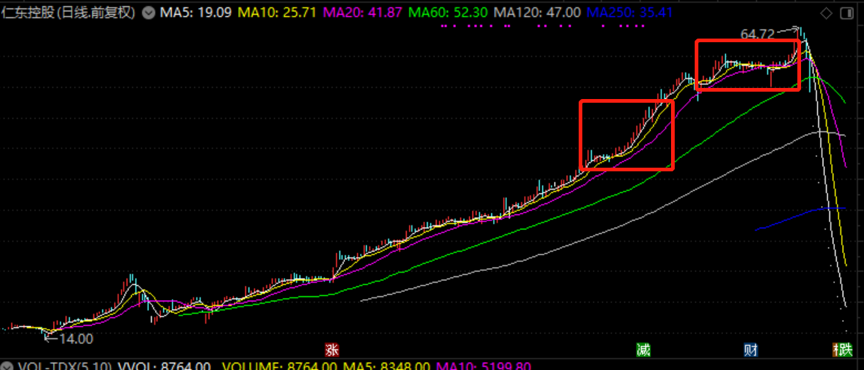The width and height of the screenshot is (864, 370).
Task: Open the dropdown next to 仁东控股 title
Action: (148, 13)
